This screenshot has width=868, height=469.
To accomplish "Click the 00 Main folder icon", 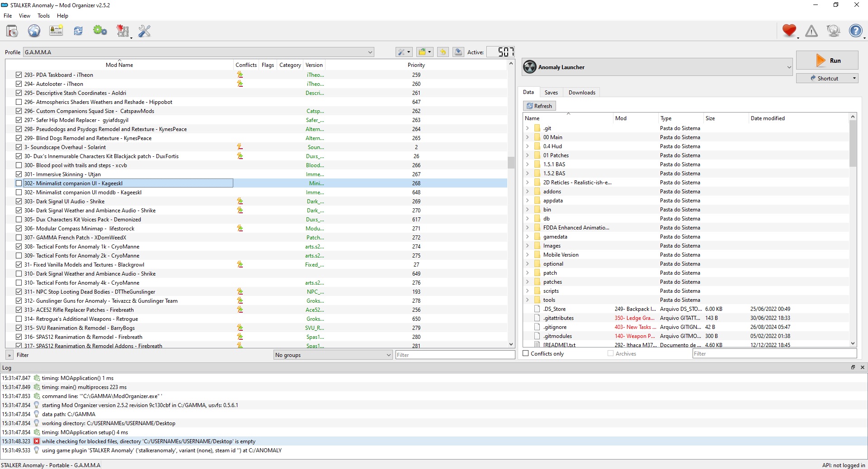I will [537, 137].
